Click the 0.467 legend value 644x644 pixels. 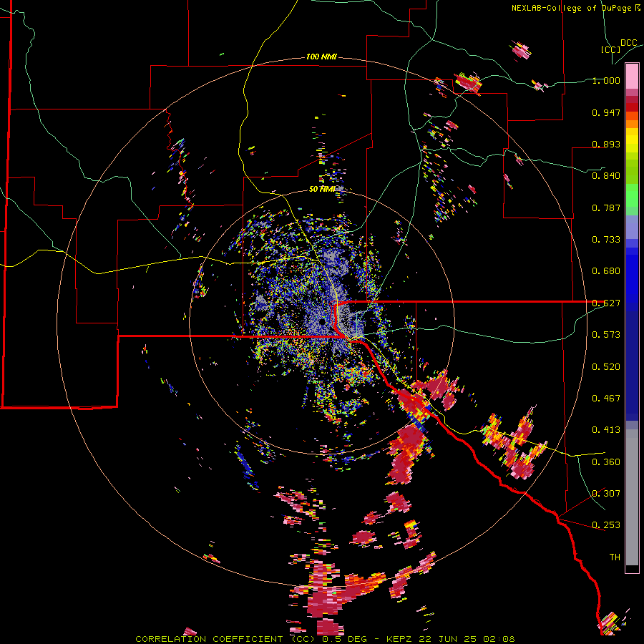[x=606, y=399]
